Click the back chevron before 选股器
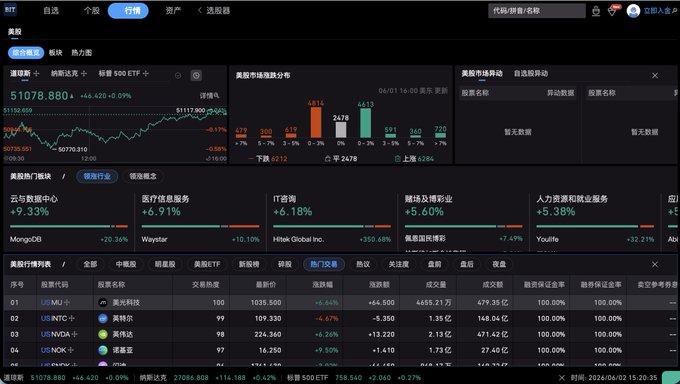The height and width of the screenshot is (384, 680). point(199,10)
